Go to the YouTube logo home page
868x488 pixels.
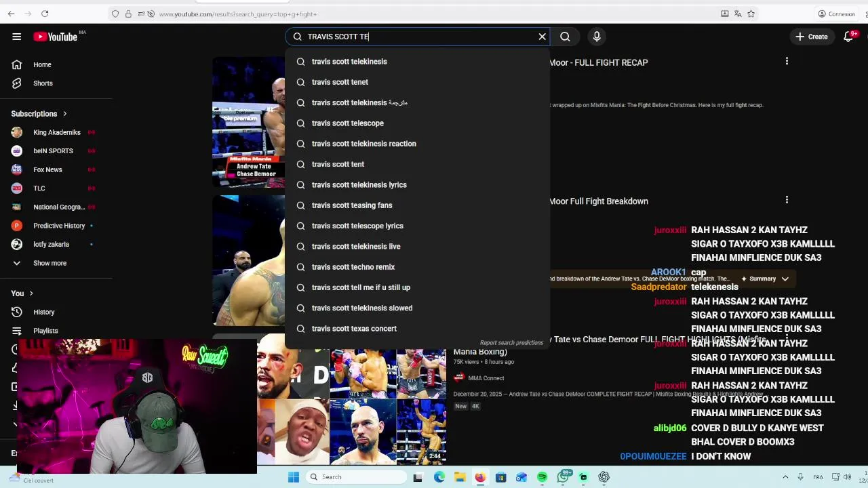click(56, 37)
